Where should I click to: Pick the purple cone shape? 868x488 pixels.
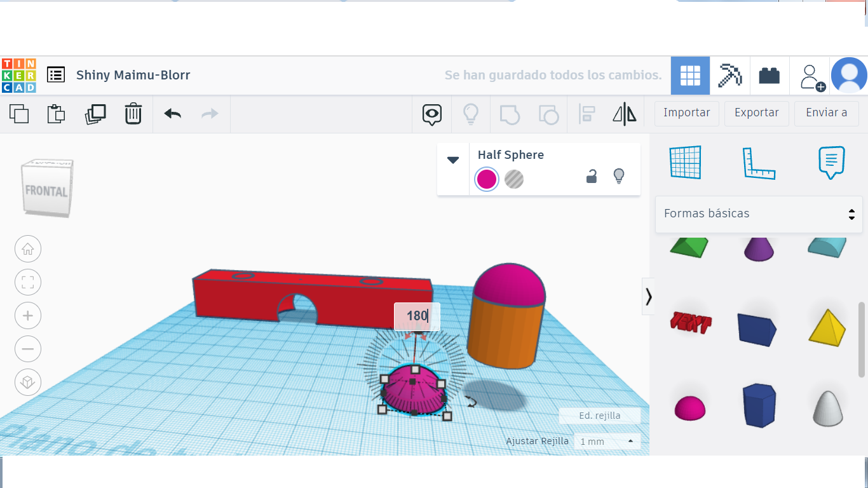point(759,248)
